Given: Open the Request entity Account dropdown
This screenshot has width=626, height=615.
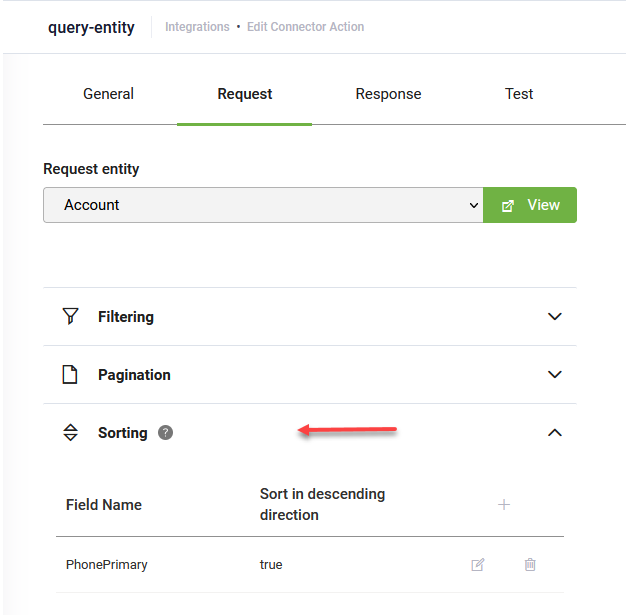Looking at the screenshot, I should pyautogui.click(x=263, y=205).
